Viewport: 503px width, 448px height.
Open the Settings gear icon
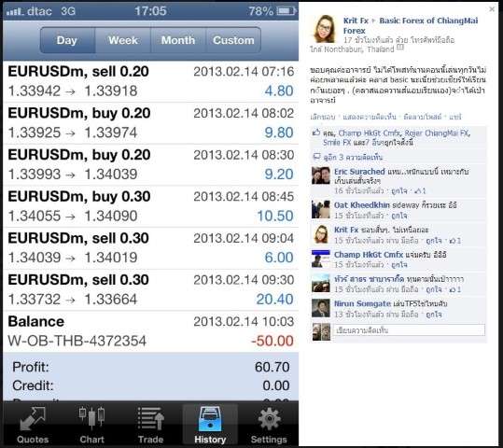(269, 418)
